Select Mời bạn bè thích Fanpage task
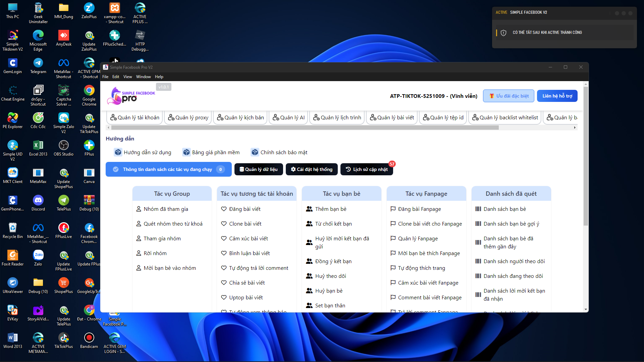This screenshot has width=644, height=362. (425, 253)
